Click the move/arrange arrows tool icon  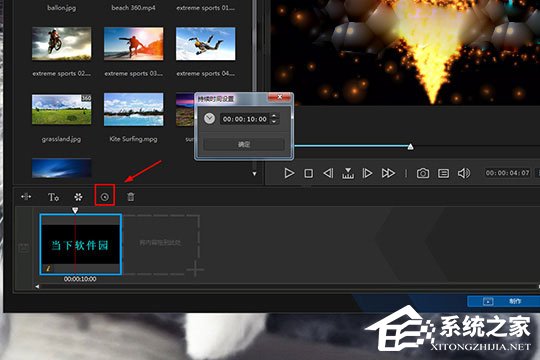pyautogui.click(x=26, y=197)
